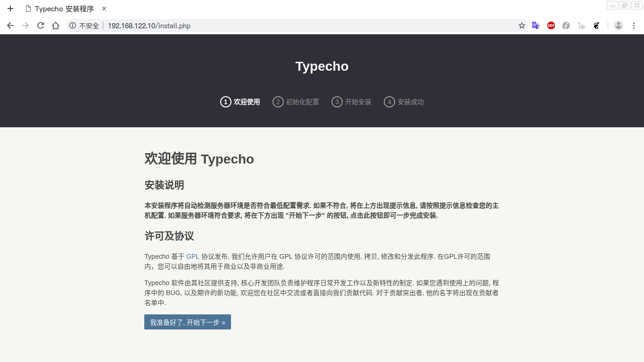Open the browser profile avatar
644x362 pixels.
click(x=618, y=25)
